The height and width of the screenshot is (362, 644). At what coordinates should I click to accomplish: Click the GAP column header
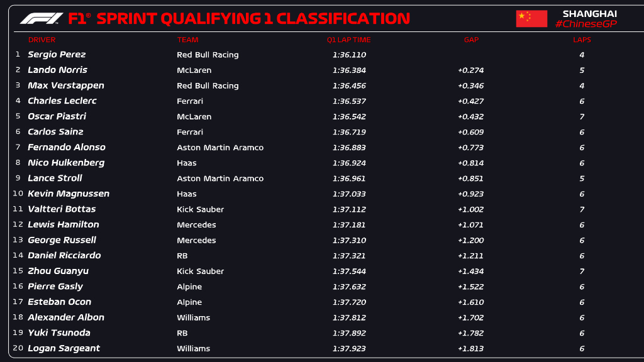pos(471,40)
